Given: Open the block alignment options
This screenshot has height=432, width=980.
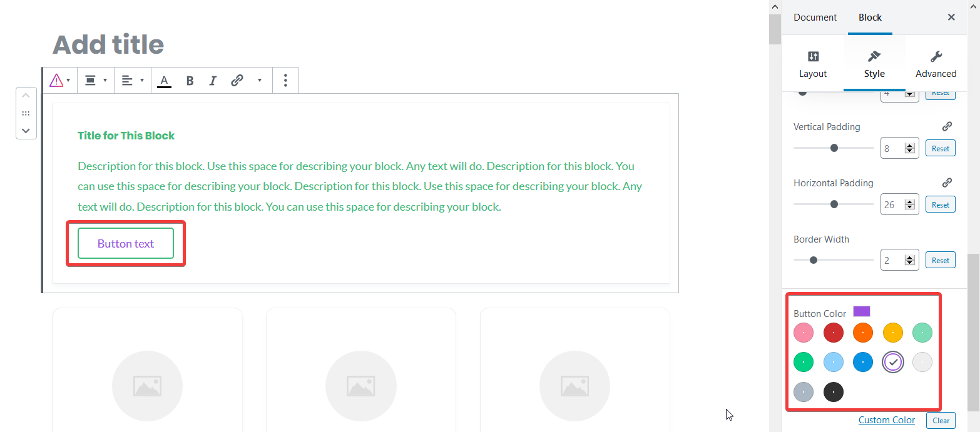Looking at the screenshot, I should 96,80.
